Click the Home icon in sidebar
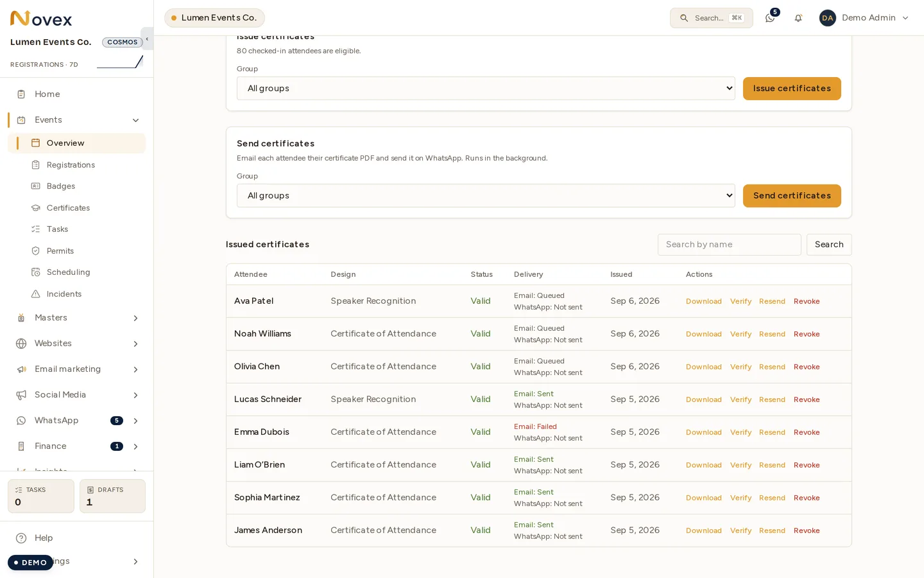924x578 pixels. [21, 94]
